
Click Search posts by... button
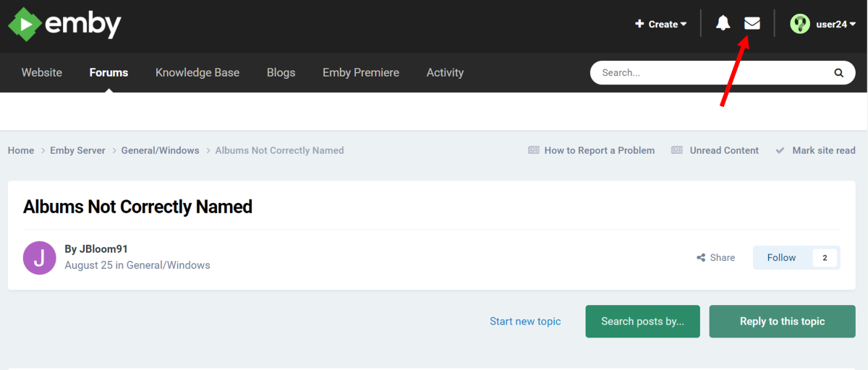coord(642,321)
